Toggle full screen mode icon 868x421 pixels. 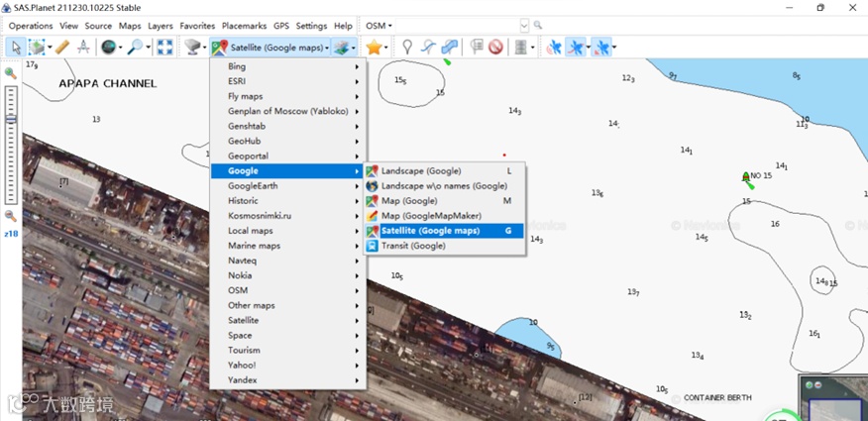[x=164, y=48]
